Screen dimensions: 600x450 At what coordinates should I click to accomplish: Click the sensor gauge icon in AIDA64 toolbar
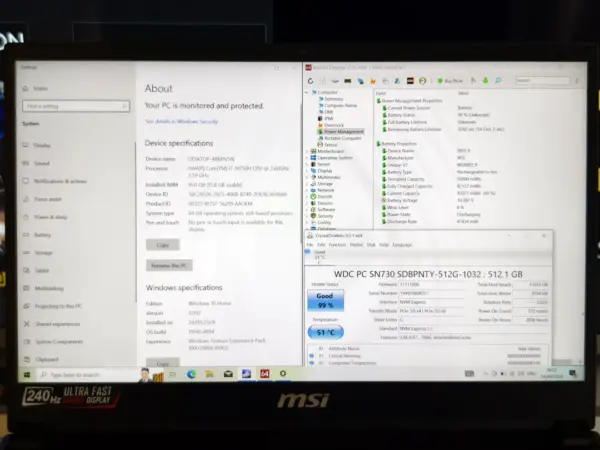422,81
